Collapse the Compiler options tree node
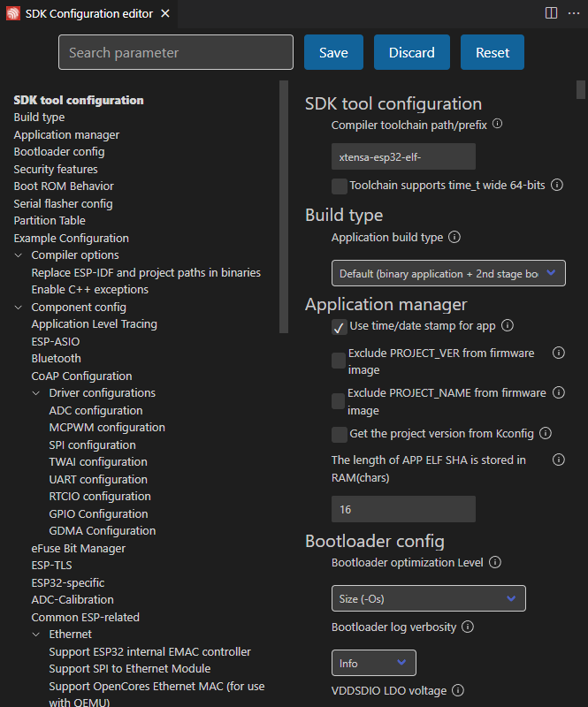Image resolution: width=588 pixels, height=707 pixels. [19, 255]
